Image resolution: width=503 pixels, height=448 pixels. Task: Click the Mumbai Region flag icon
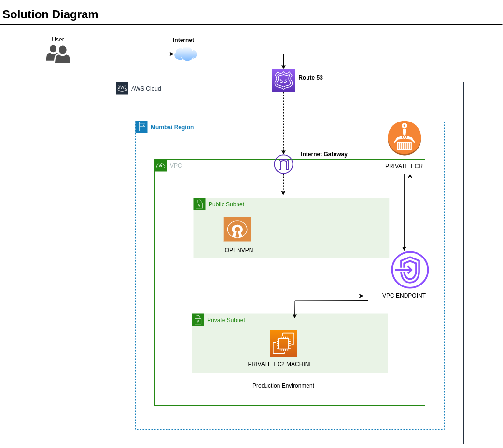[x=141, y=127]
